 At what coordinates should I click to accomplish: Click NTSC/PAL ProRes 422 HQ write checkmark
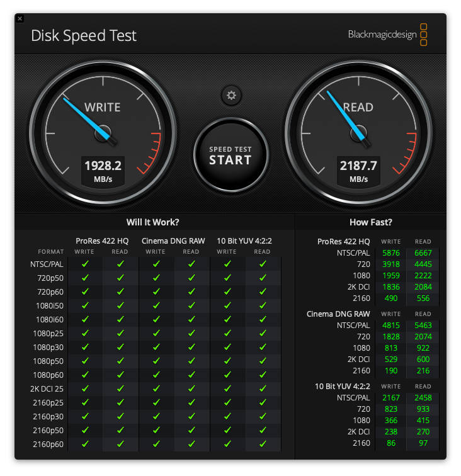85,264
